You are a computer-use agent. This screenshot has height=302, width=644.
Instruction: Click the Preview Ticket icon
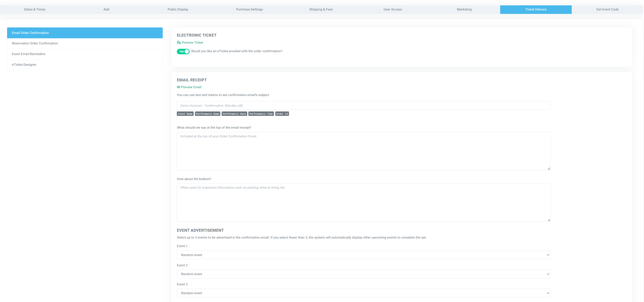pos(179,42)
